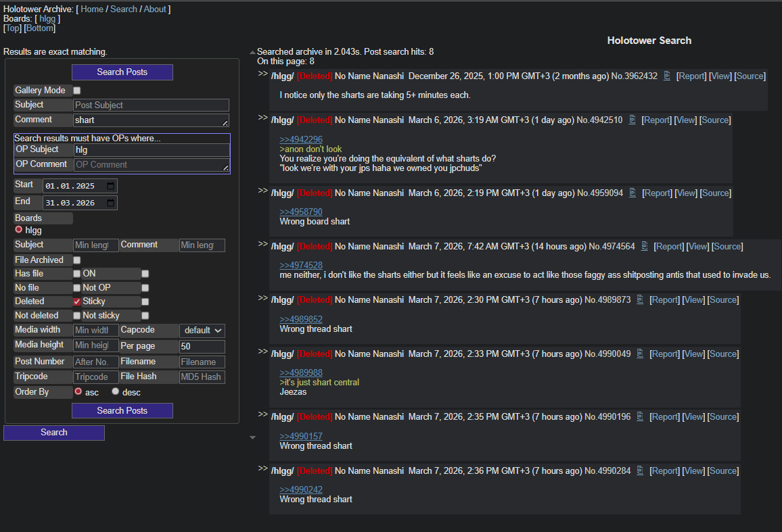Click the copy icon beside post No.4974564
Screen dimensions: 782x532
point(645,246)
